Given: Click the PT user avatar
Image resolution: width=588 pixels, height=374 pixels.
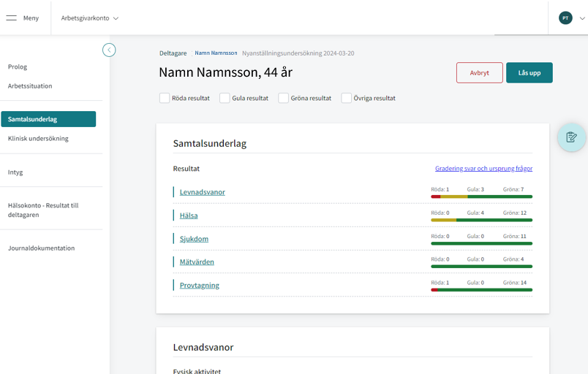Looking at the screenshot, I should click(x=565, y=18).
